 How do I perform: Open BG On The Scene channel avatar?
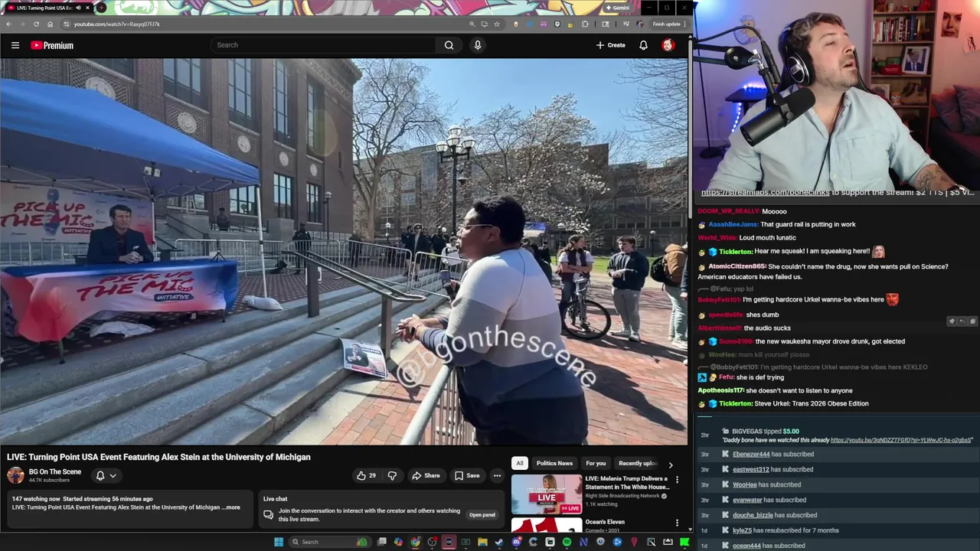(15, 475)
